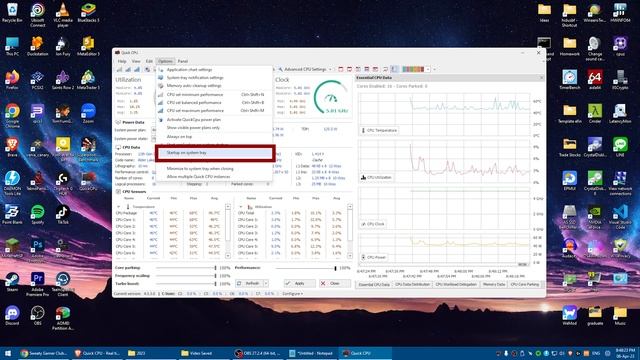Collapse the Utilization sensor group
The height and width of the screenshot is (360, 640).
click(x=241, y=207)
